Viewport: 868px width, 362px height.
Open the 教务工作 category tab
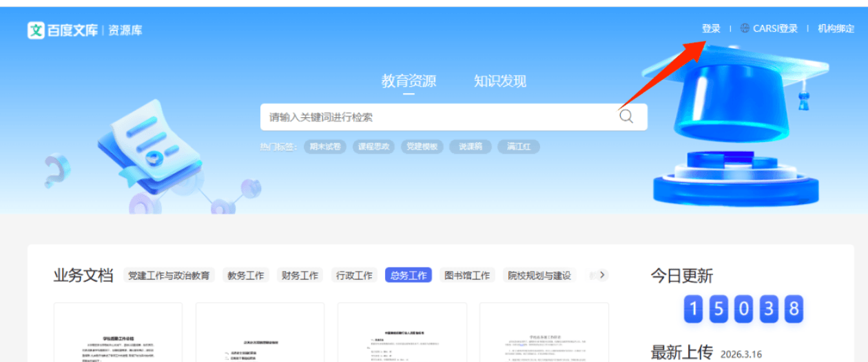coord(246,275)
